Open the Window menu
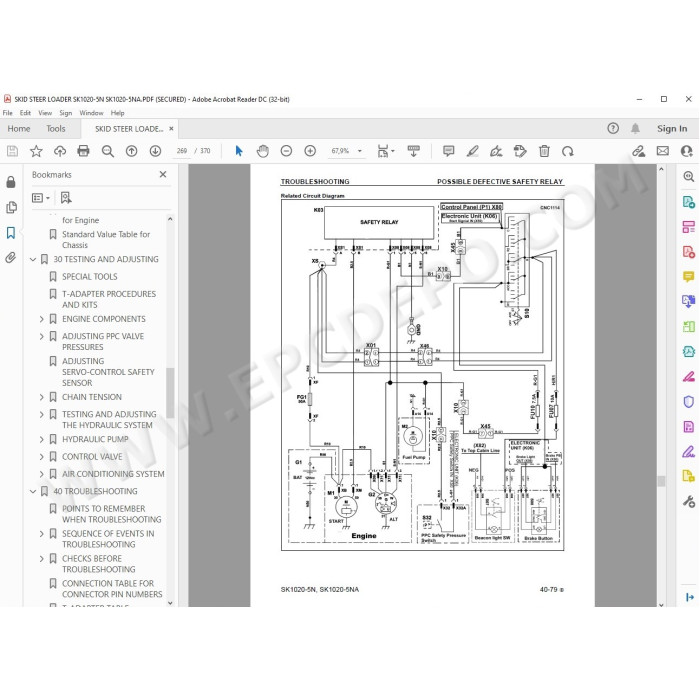Image resolution: width=700 pixels, height=700 pixels. tap(92, 113)
